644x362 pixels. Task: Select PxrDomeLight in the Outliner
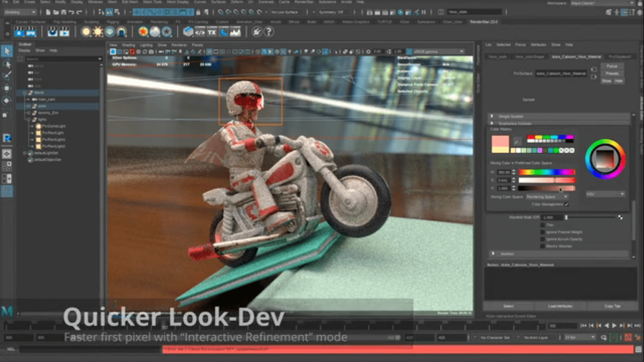(x=53, y=126)
